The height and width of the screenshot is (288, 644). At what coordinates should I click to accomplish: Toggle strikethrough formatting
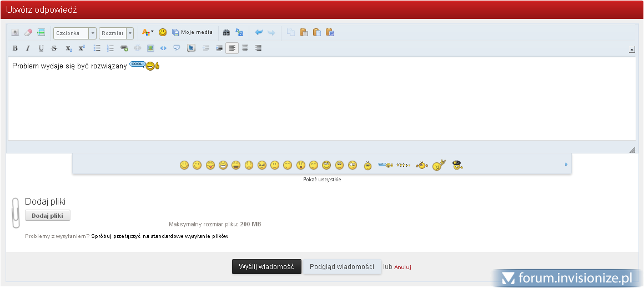54,48
